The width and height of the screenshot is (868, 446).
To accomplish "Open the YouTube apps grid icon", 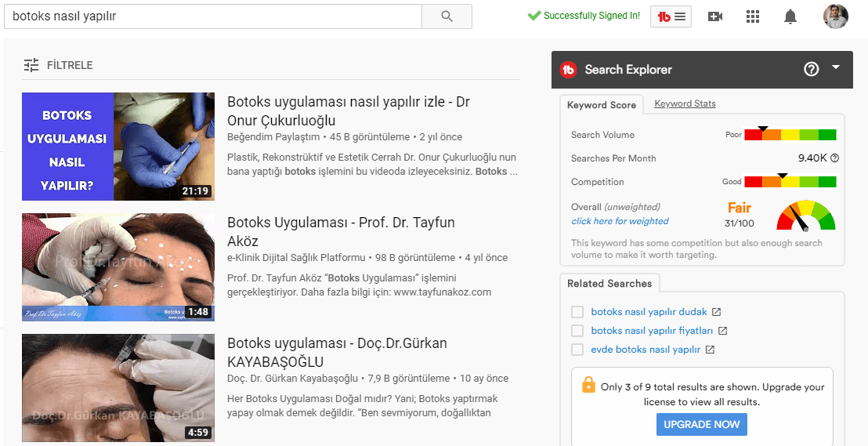I will pyautogui.click(x=753, y=16).
